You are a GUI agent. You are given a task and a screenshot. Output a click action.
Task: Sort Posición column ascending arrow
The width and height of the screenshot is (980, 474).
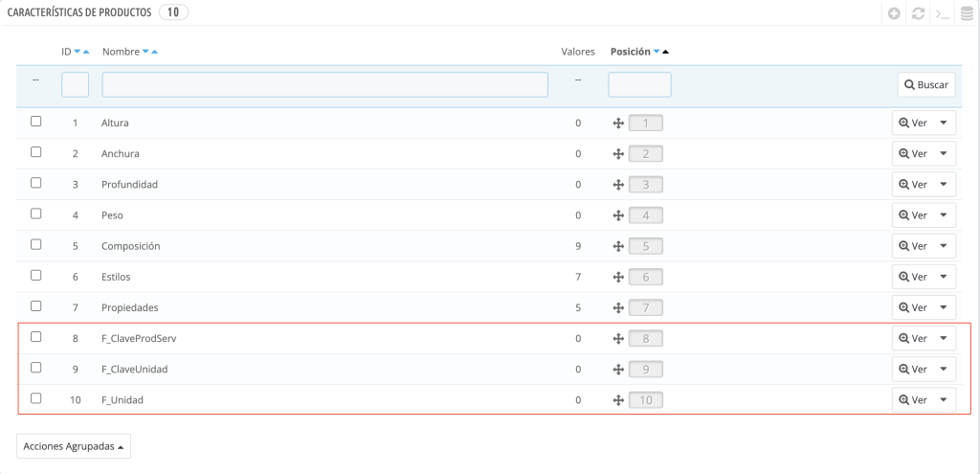click(x=665, y=52)
